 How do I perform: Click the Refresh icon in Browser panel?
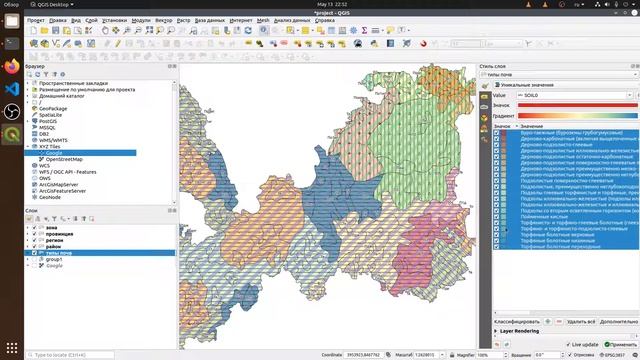pos(38,74)
